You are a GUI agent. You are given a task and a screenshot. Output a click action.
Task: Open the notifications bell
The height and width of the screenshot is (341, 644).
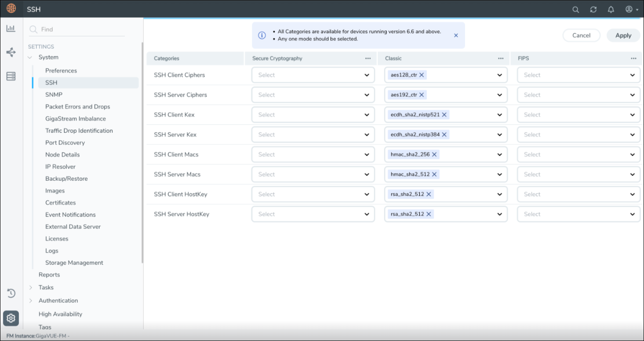coord(611,9)
